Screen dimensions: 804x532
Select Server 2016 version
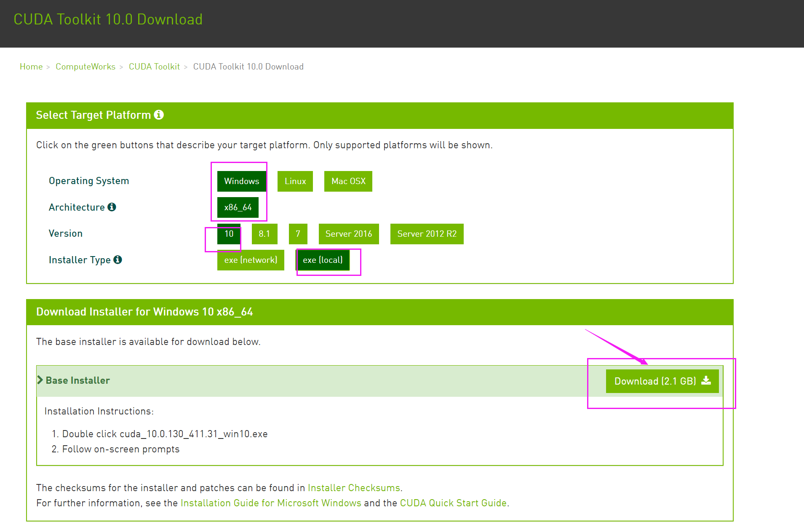tap(349, 234)
